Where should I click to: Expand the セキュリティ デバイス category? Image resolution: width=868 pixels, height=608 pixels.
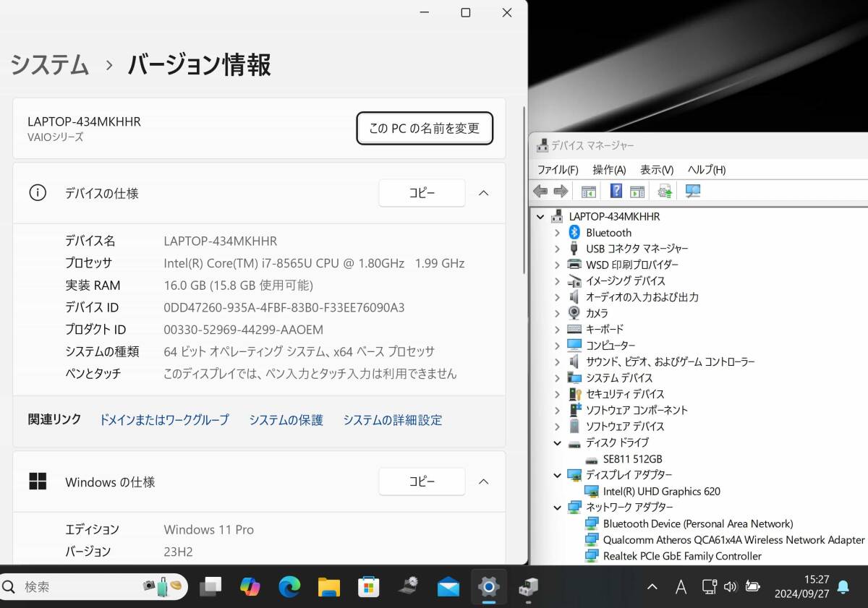click(x=557, y=394)
